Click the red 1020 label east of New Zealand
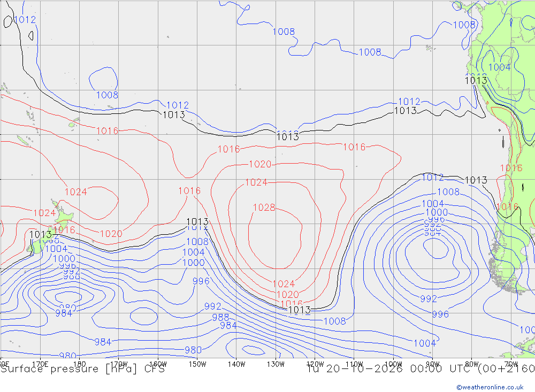The height and width of the screenshot is (392, 535). click(x=111, y=234)
